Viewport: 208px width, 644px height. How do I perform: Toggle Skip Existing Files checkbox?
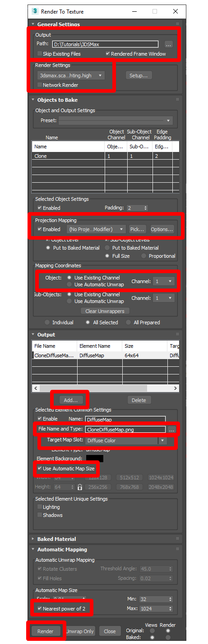[x=40, y=54]
